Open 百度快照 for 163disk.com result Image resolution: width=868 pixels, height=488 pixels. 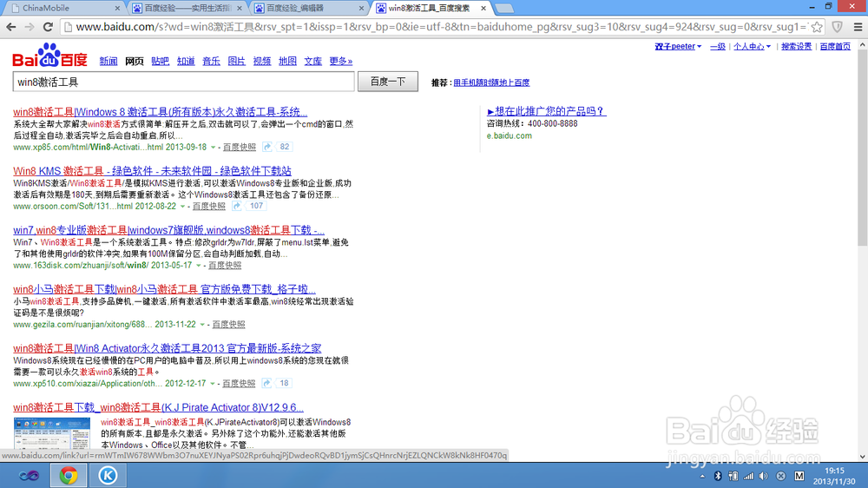pyautogui.click(x=225, y=266)
